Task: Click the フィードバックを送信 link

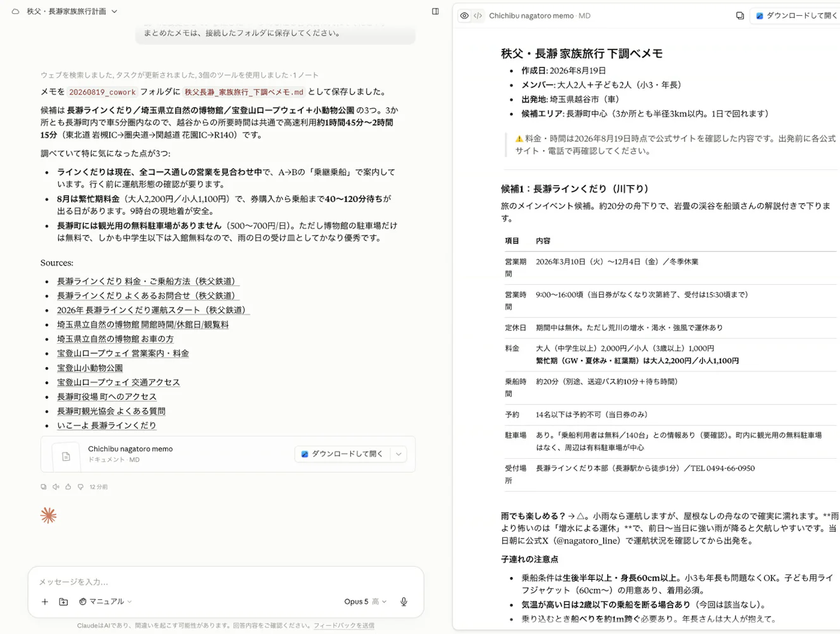Action: (x=344, y=626)
